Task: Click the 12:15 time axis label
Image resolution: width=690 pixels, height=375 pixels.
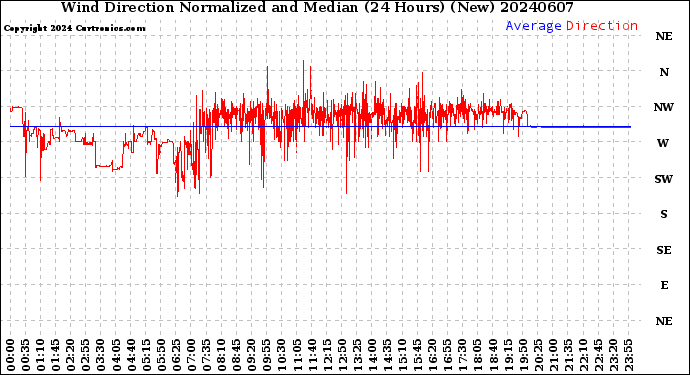Action: tap(327, 355)
